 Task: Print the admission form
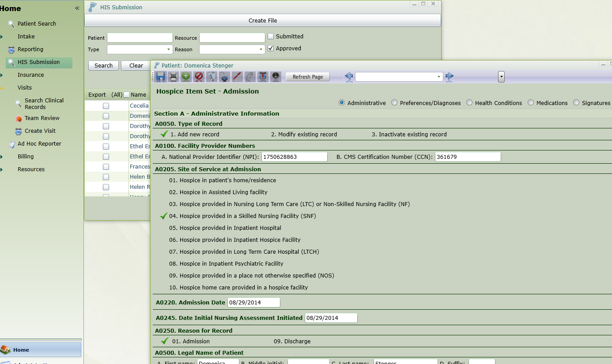173,76
